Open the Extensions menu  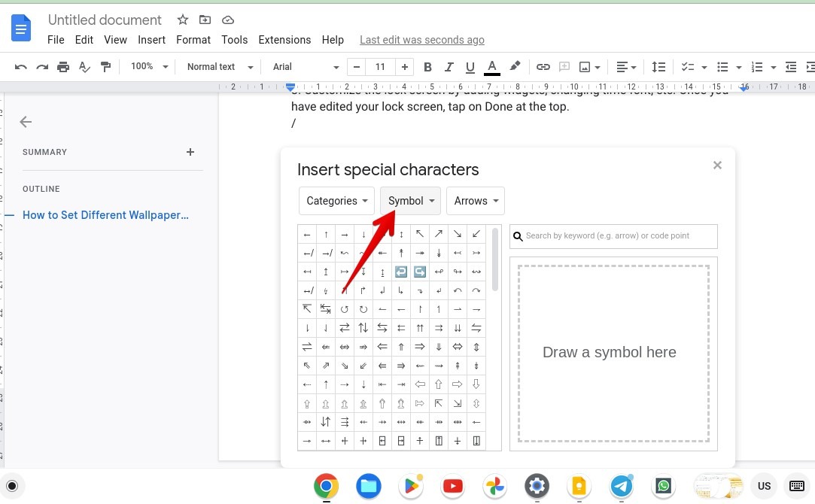pyautogui.click(x=284, y=40)
